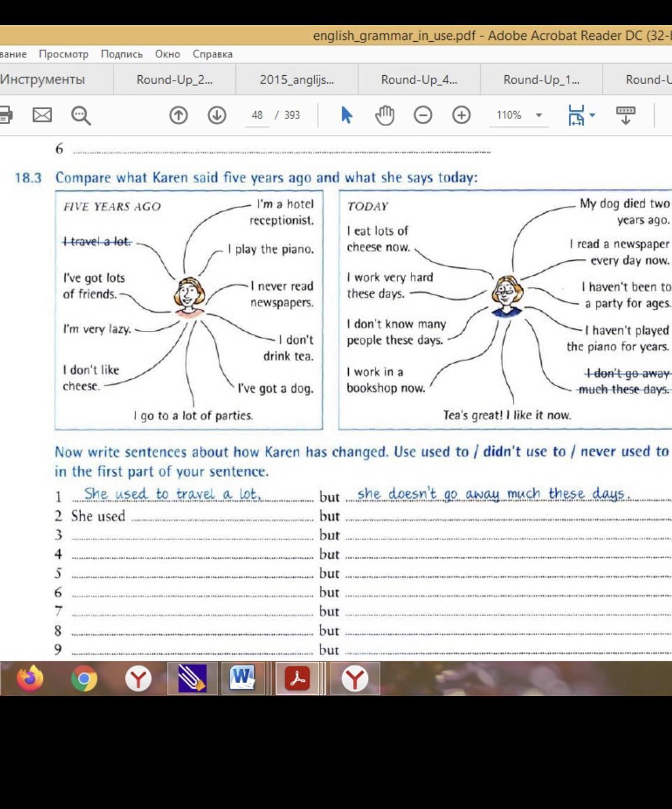Click 'I go to a lot of parties.'
This screenshot has width=672, height=809.
193,416
